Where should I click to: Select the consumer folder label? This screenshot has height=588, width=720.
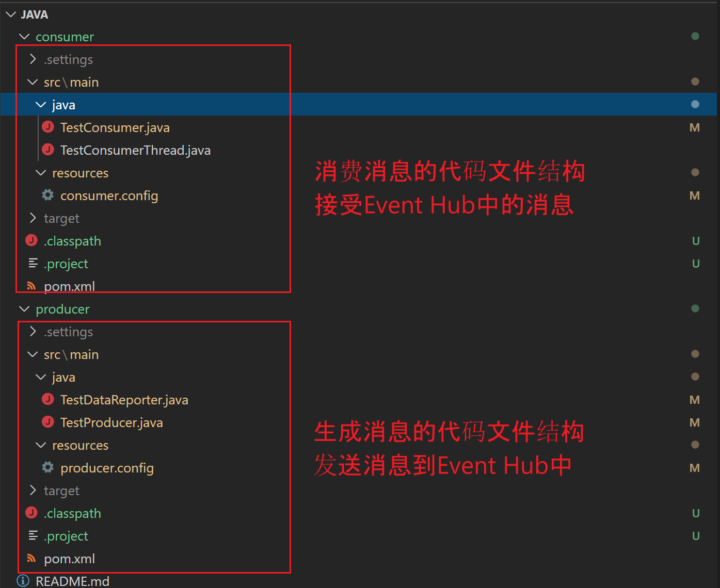[65, 37]
